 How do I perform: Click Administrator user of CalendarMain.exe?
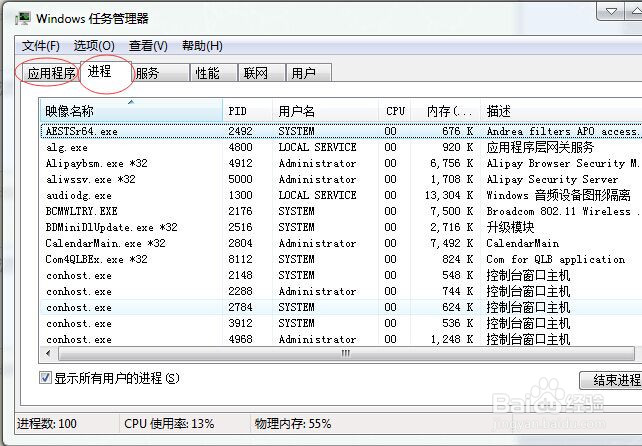point(317,243)
